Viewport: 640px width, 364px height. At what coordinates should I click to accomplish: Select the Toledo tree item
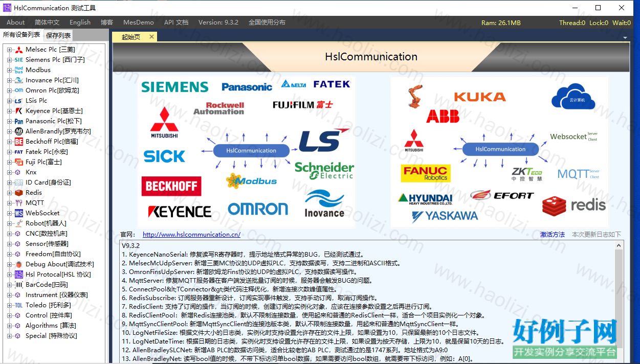[48, 305]
